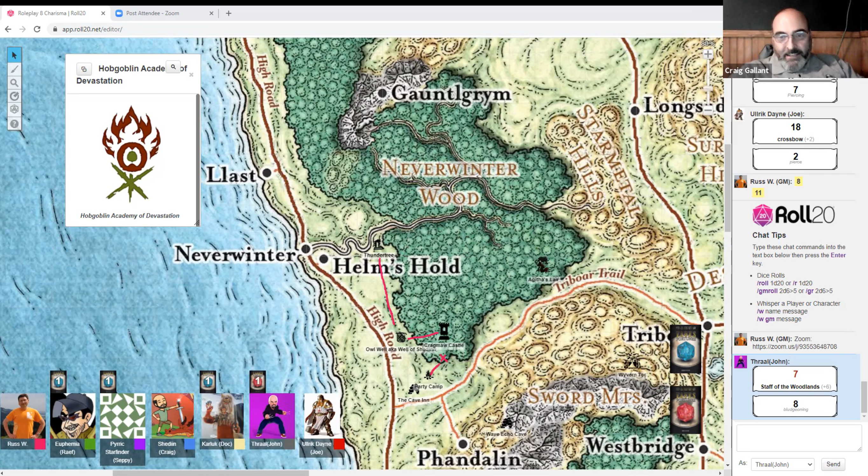Click the Hobgoblin Academy emblem image
This screenshot has height=476, width=868.
pos(131,154)
